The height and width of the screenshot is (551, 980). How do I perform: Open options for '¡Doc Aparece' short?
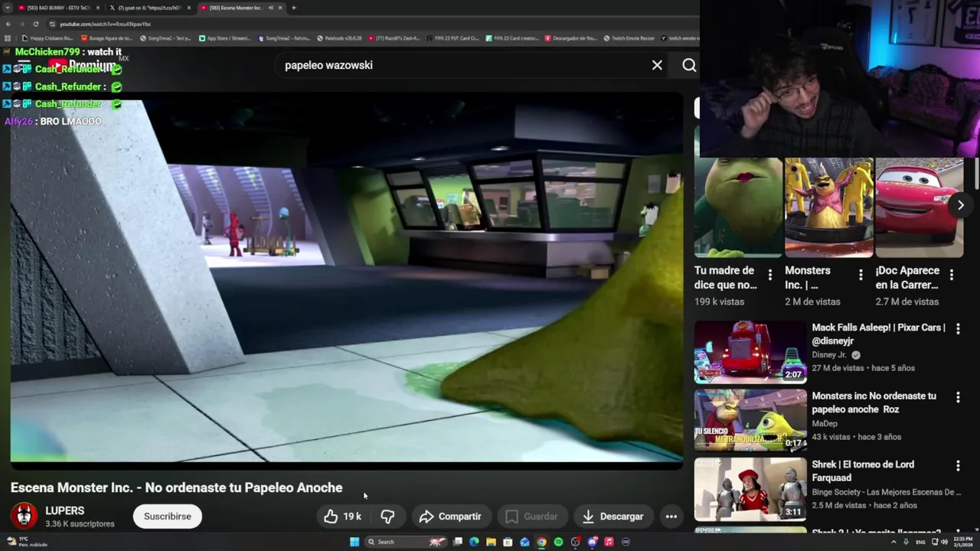click(951, 275)
